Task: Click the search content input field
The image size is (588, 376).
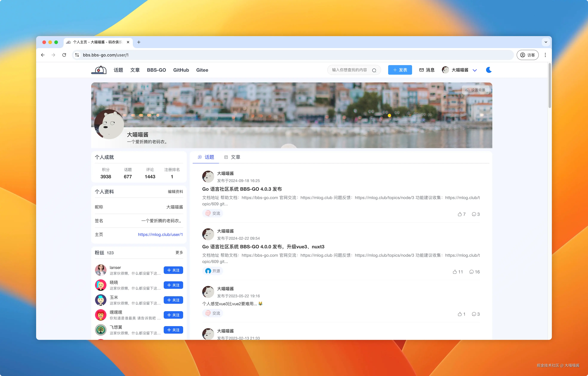Action: [x=349, y=70]
